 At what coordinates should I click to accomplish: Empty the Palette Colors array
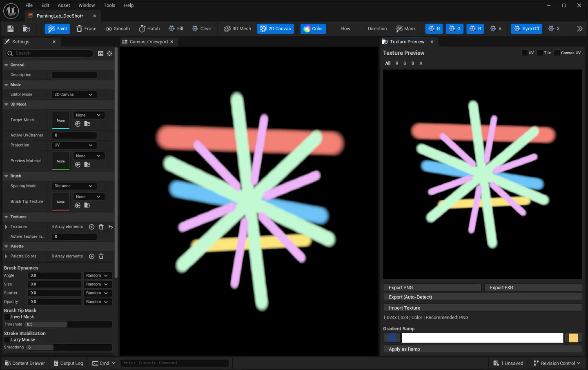(x=101, y=256)
